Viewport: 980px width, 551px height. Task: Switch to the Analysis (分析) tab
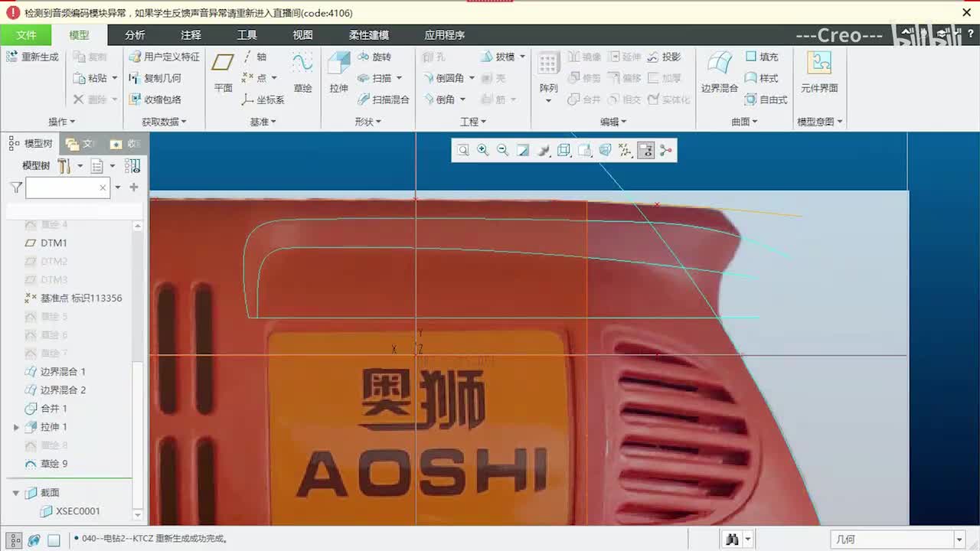(135, 35)
